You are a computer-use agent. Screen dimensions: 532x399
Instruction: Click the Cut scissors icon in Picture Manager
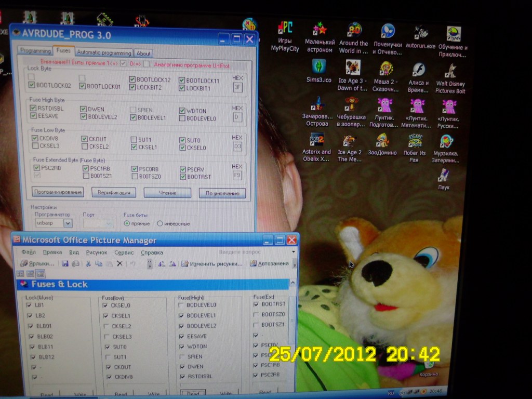(88, 263)
